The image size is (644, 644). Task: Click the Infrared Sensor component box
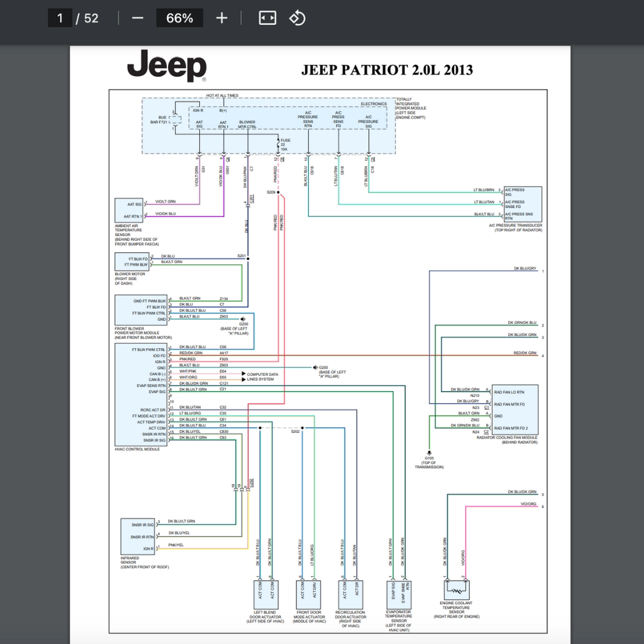138,537
